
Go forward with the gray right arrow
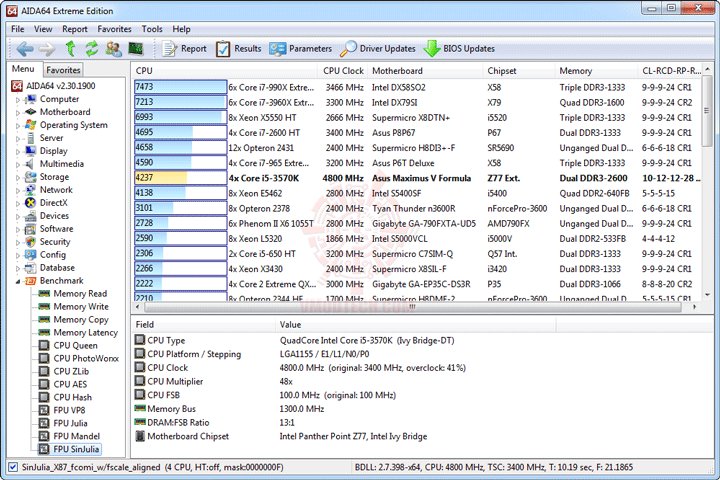(x=46, y=49)
